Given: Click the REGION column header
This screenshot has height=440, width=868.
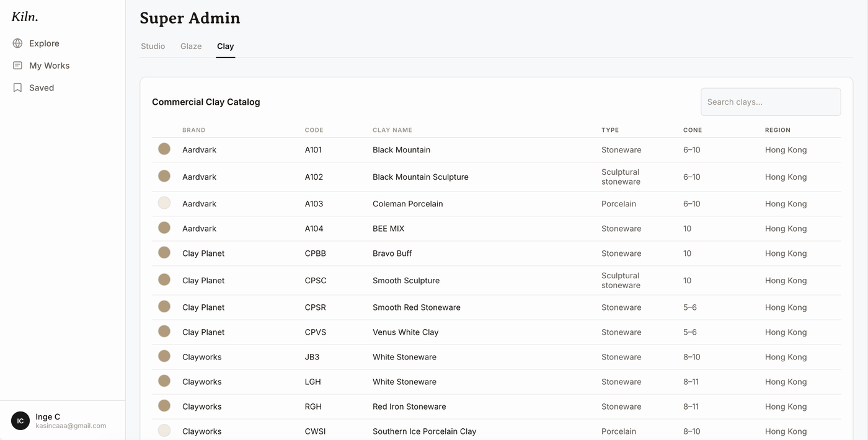Looking at the screenshot, I should click(x=777, y=130).
